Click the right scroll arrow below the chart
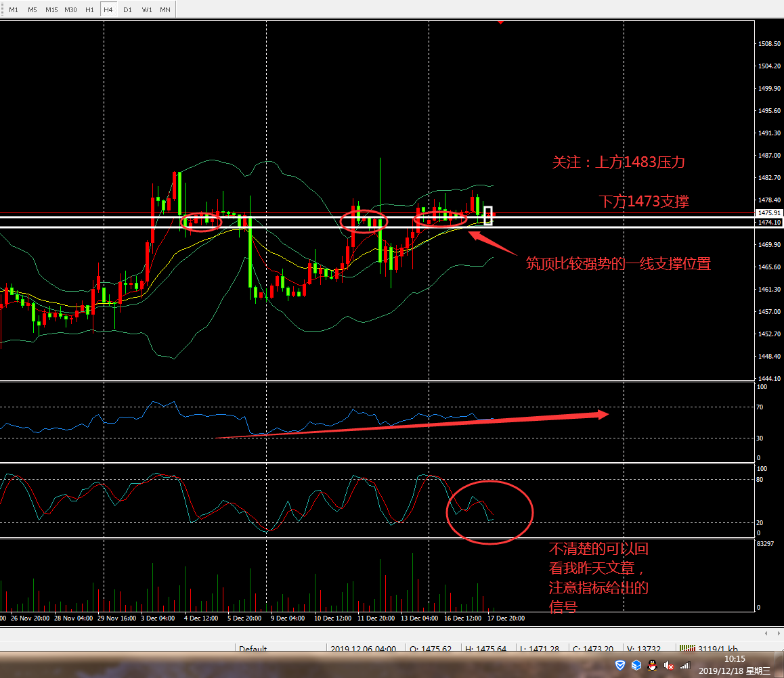Viewport: 784px width, 678px height. click(778, 633)
